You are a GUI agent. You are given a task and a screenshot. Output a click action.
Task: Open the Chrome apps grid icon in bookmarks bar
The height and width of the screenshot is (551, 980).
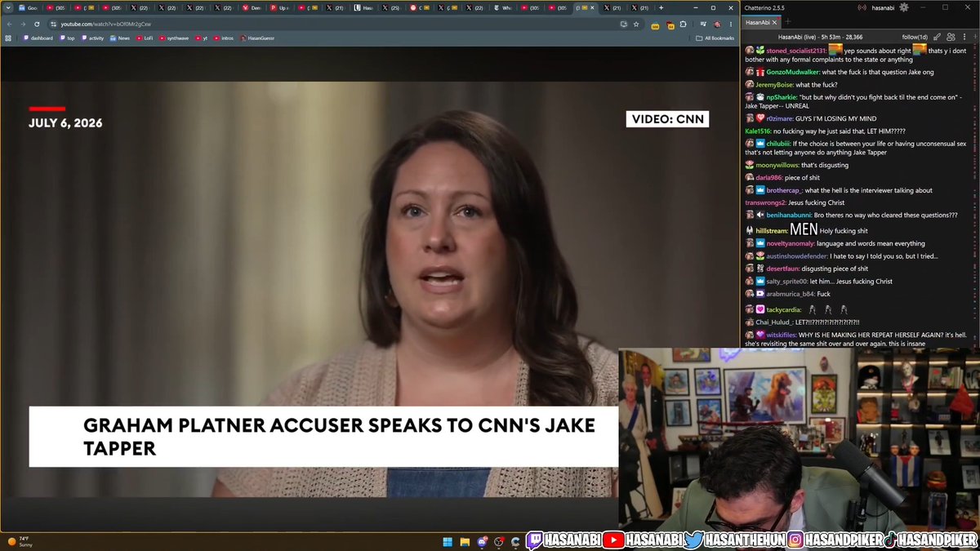(8, 38)
